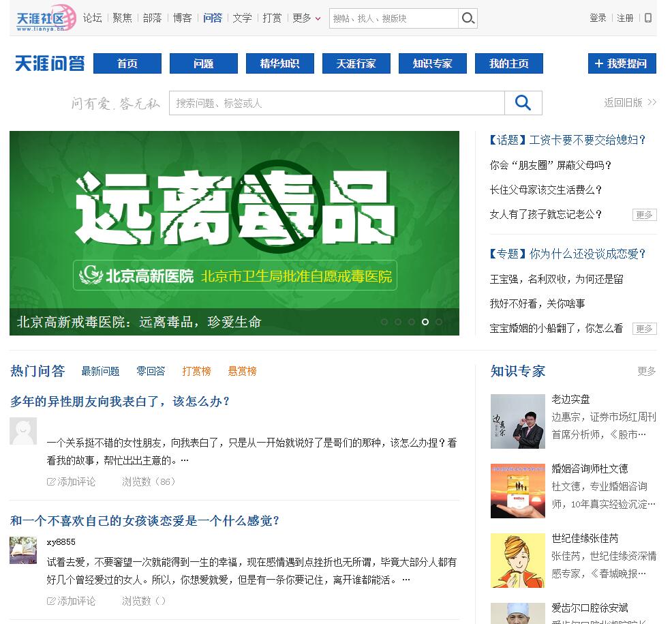The width and height of the screenshot is (672, 624).
Task: Open 老边实盘 expert name
Action: coord(570,399)
